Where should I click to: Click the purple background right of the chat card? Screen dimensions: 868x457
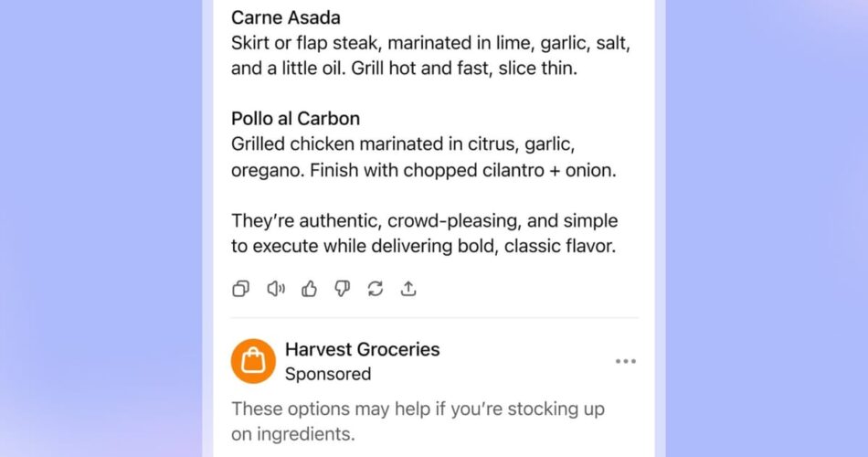pyautogui.click(x=767, y=228)
